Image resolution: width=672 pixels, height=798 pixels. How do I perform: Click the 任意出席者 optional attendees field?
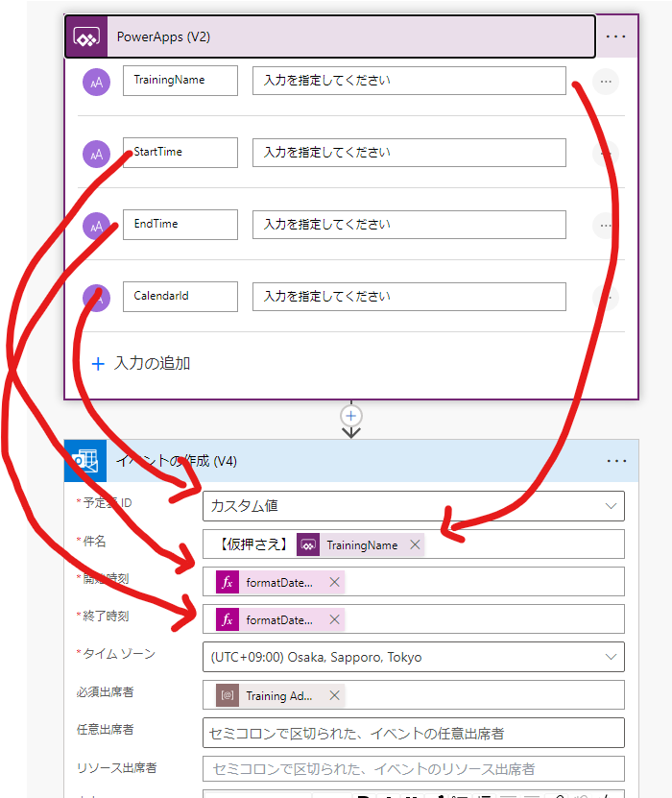point(414,733)
